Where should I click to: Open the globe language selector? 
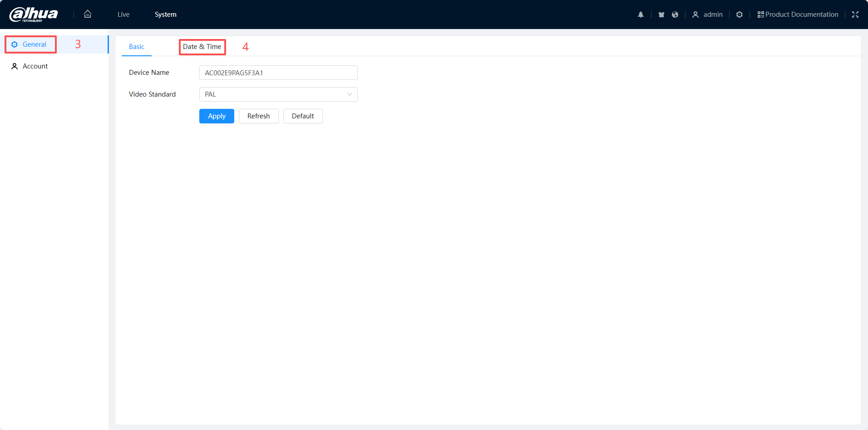click(675, 15)
